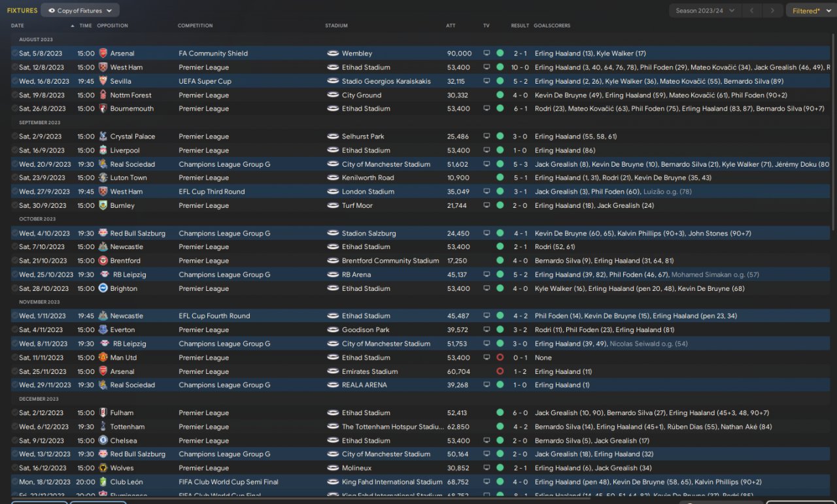Tick the selection check for Sat, 5/8/2023

(15, 54)
